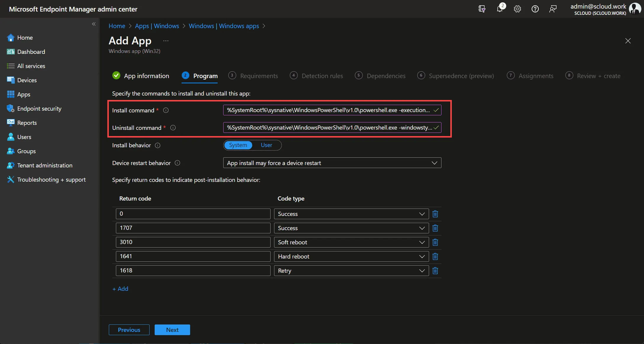Show Device restart behavior info tooltip
The image size is (644, 344).
(177, 163)
